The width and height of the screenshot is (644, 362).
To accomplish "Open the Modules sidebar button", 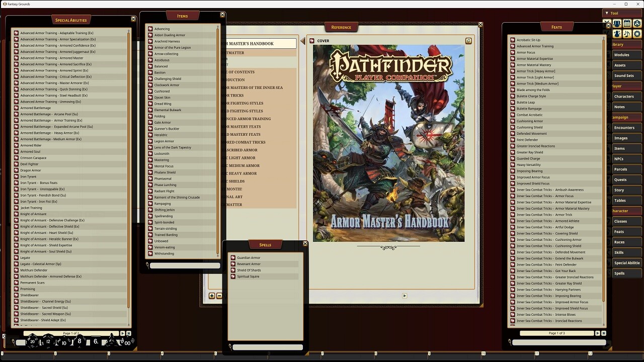I will click(622, 55).
